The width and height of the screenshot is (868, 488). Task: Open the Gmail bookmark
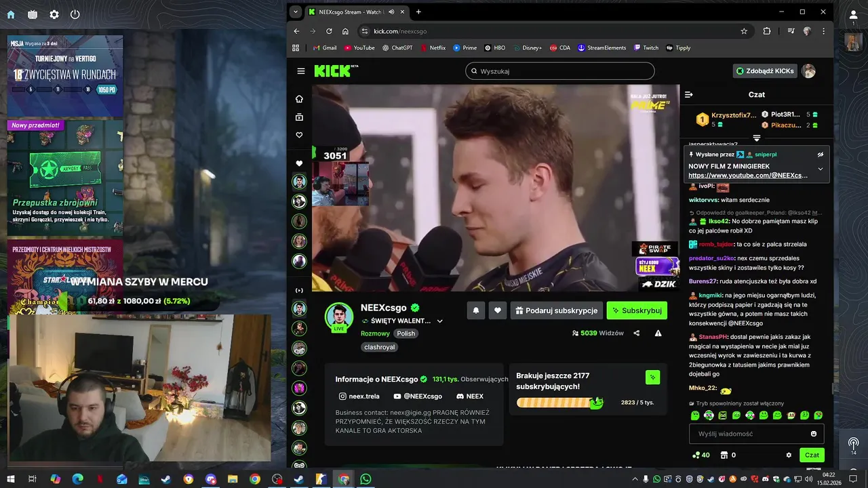325,48
